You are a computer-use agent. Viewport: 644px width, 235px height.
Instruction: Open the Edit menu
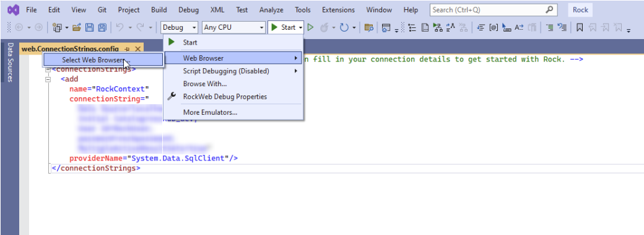click(x=54, y=9)
